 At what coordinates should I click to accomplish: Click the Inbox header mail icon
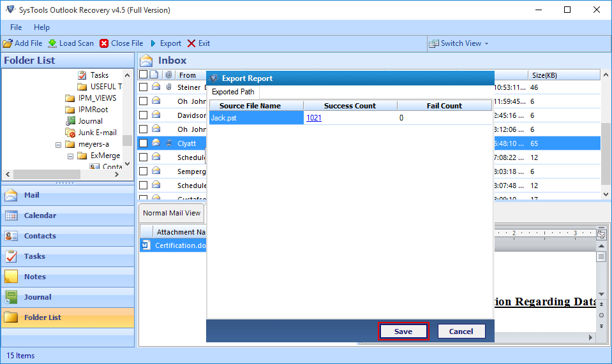click(x=146, y=61)
